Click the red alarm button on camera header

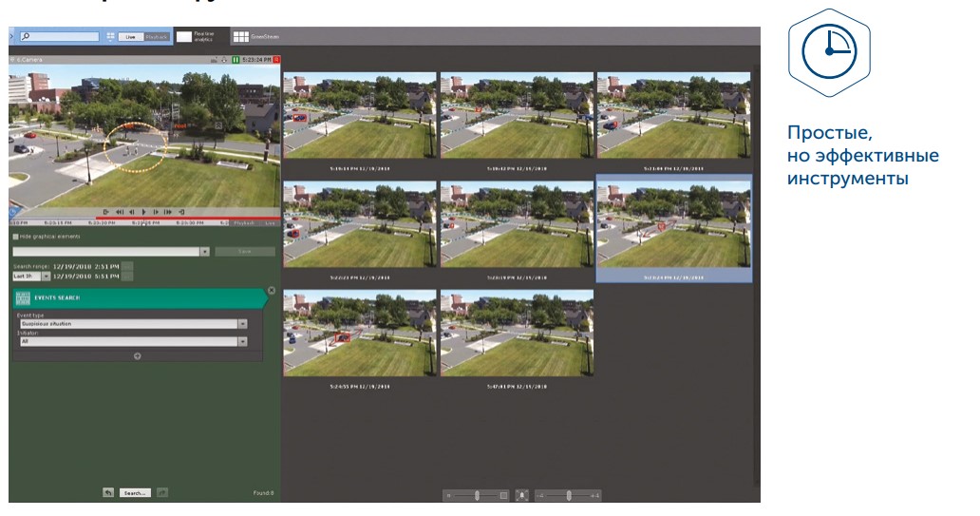pyautogui.click(x=276, y=60)
